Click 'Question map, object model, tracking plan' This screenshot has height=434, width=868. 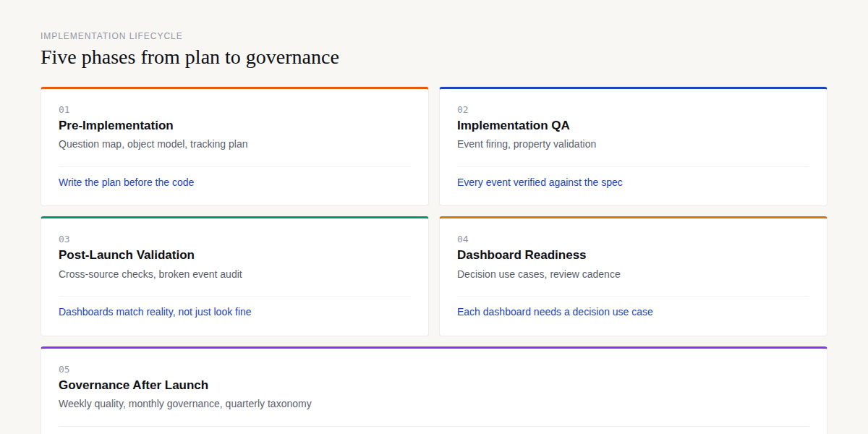pos(153,144)
